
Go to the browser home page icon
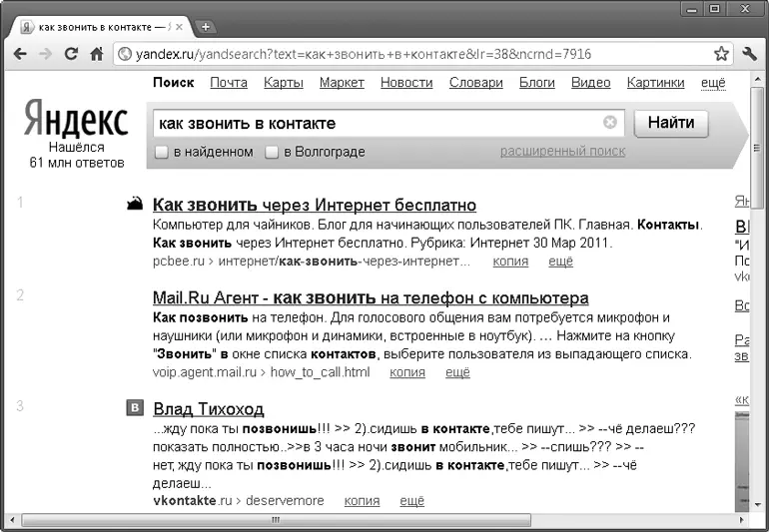97,54
